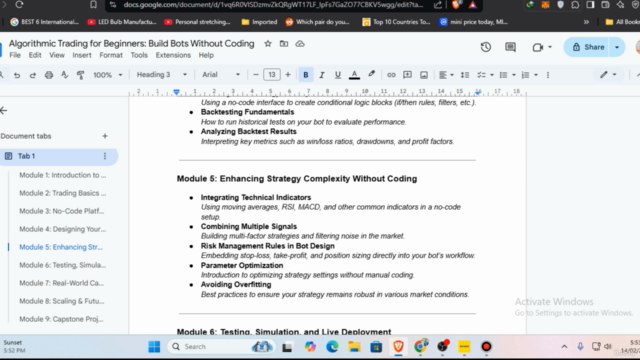
Task: Click the font size field
Action: point(272,75)
